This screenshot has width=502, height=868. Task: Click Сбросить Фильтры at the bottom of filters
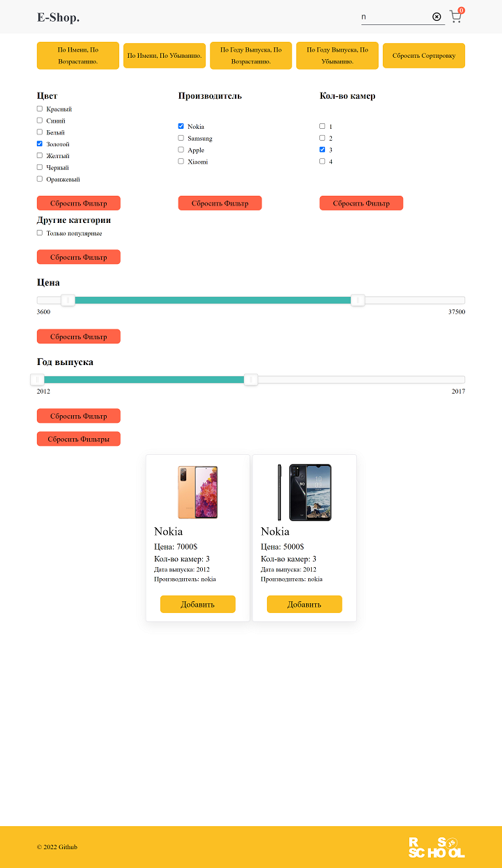78,438
